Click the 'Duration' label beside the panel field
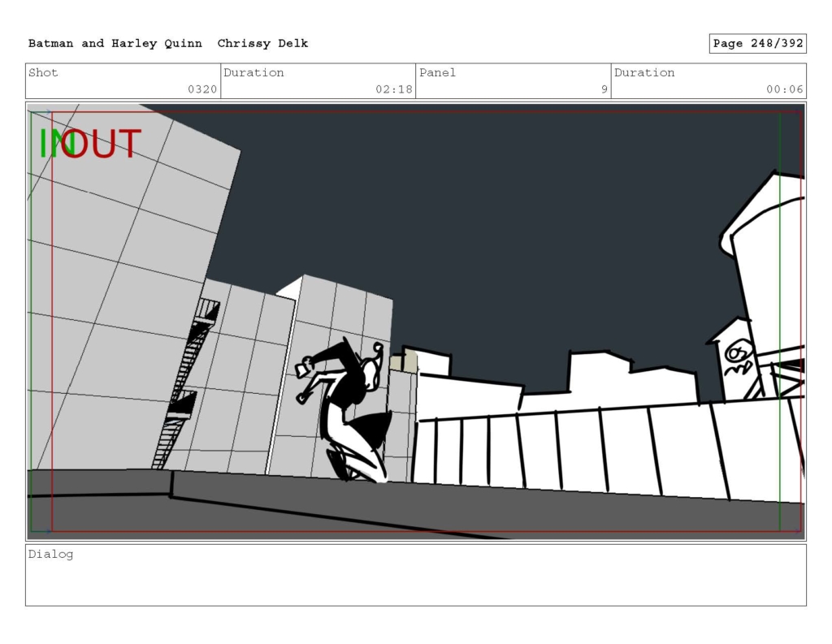This screenshot has height=644, width=832. 644,72
